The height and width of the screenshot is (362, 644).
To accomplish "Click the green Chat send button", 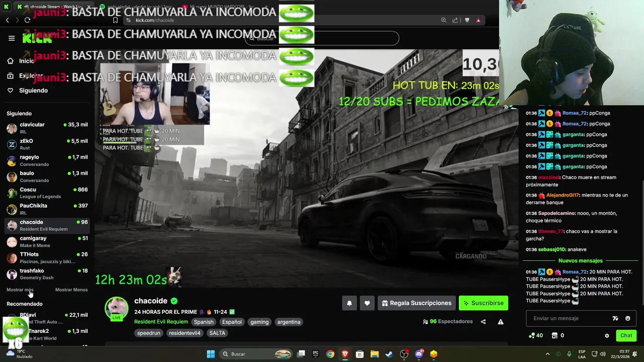I will tap(626, 335).
